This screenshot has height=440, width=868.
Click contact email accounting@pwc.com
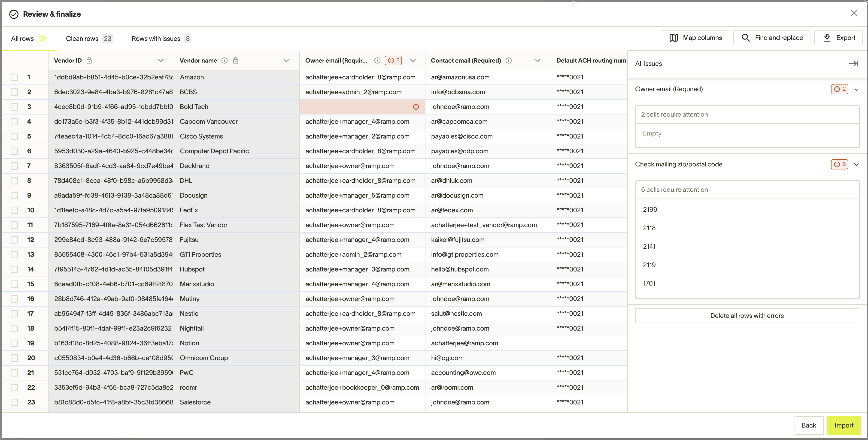click(463, 373)
